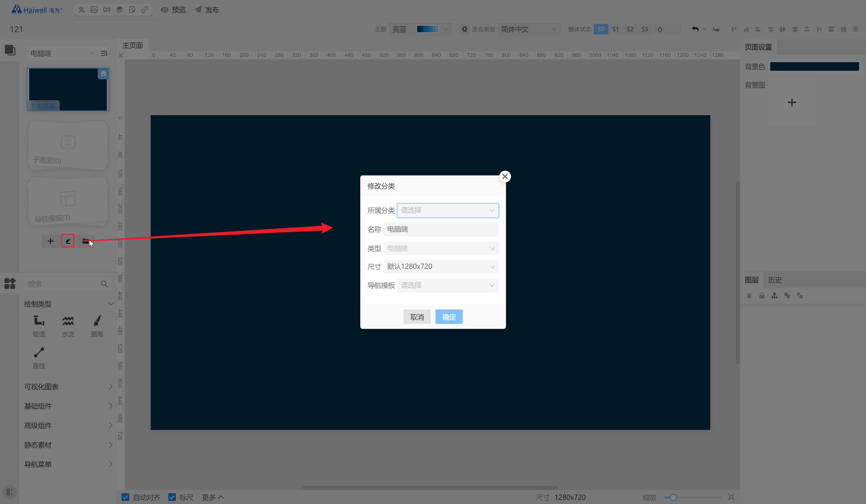Select the 直线 line tool
This screenshot has width=866, height=504.
pos(39,358)
